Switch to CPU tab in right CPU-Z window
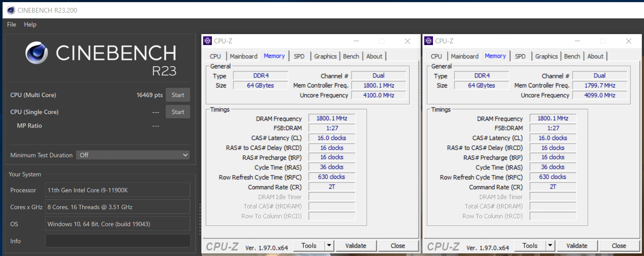The image size is (644, 256). 436,56
